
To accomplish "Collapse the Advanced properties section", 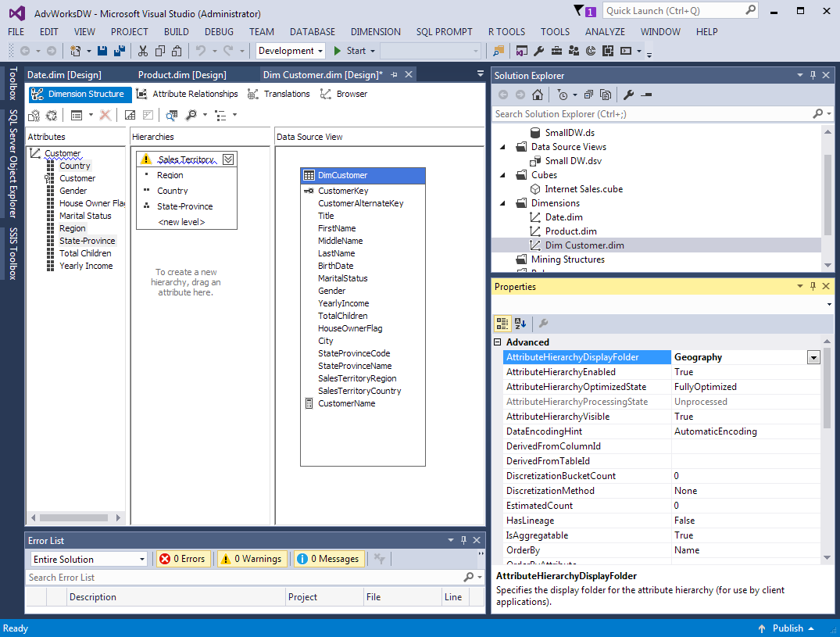I will (x=498, y=342).
